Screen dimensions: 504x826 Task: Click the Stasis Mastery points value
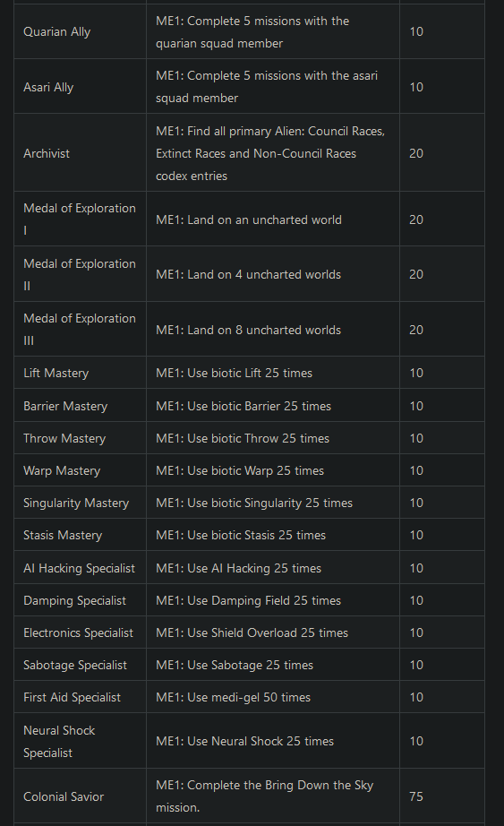click(416, 535)
